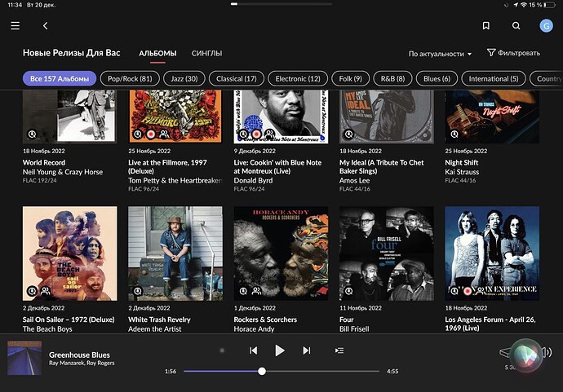563x392 pixels.
Task: Open artist Neil Young & Crazy Horse
Action: (63, 172)
